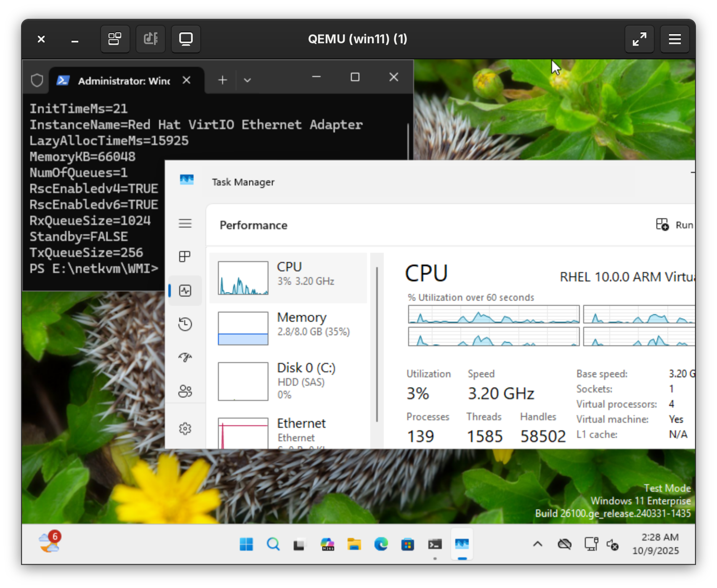Open Windows Start menu
The image size is (717, 588).
[x=246, y=544]
